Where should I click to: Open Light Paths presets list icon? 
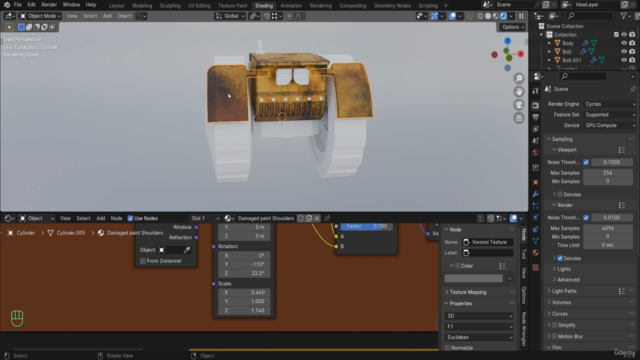tap(622, 291)
